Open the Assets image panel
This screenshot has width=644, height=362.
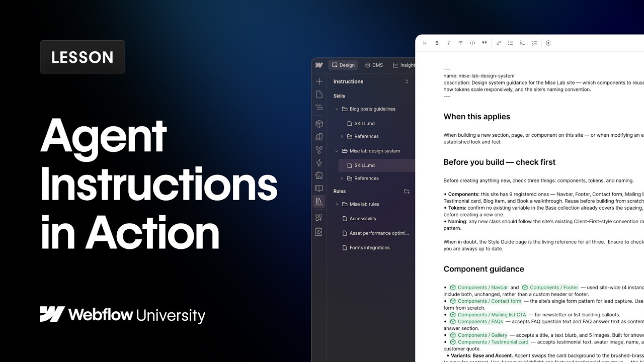[x=319, y=175]
